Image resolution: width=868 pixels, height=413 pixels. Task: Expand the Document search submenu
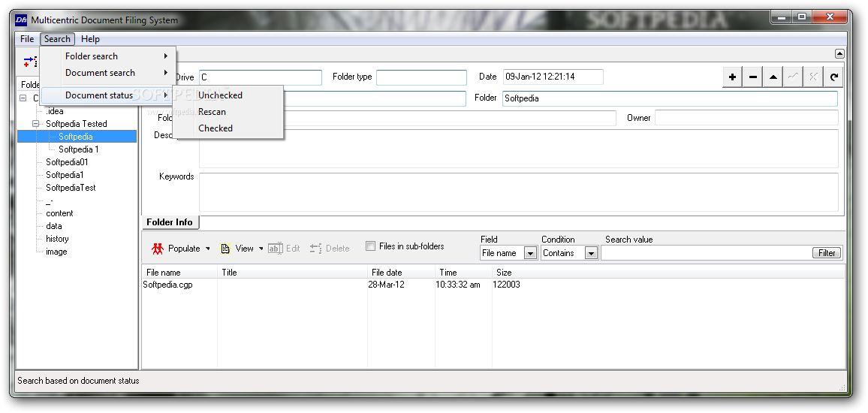[108, 73]
